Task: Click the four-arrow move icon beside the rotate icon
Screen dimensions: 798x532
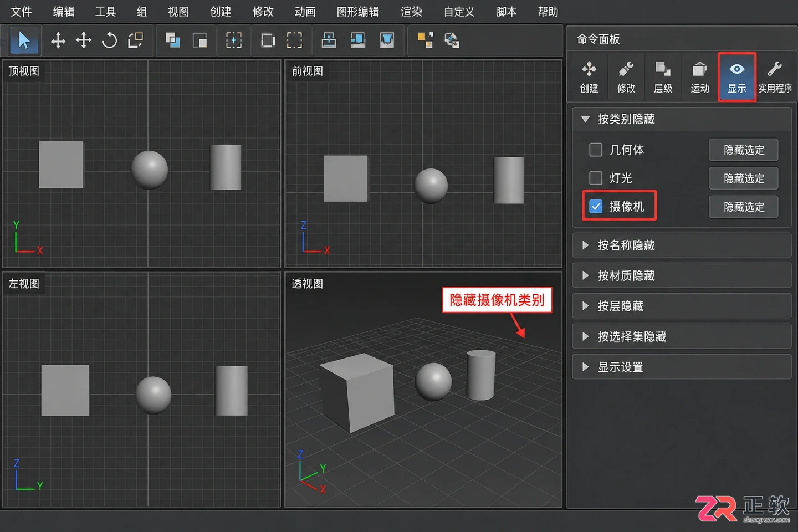Action: [x=84, y=40]
